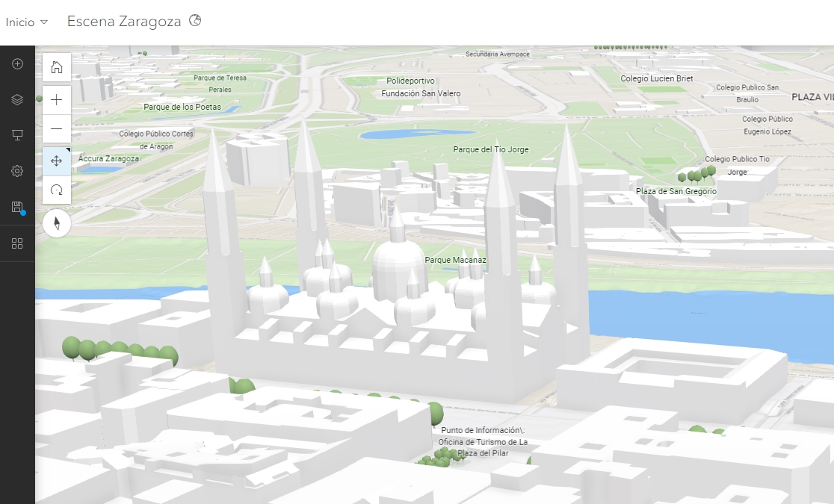Click the Parque de los Poetas label
834x504 pixels.
click(x=182, y=107)
